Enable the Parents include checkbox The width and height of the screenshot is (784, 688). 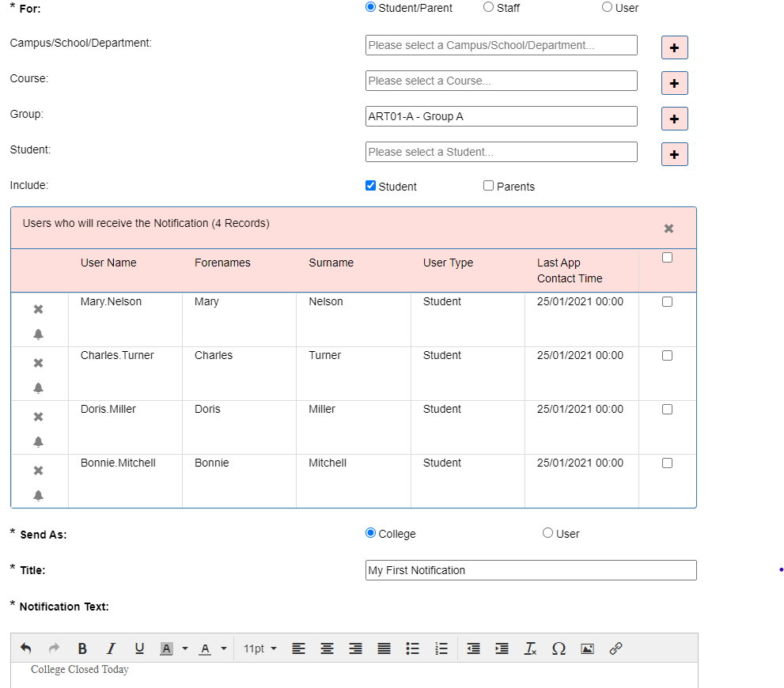[x=488, y=186]
